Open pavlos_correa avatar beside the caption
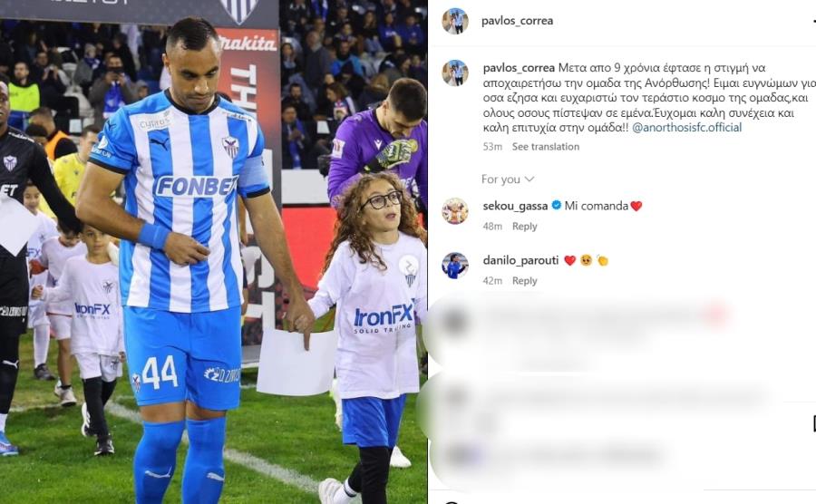This screenshot has width=816, height=504. pyautogui.click(x=455, y=73)
